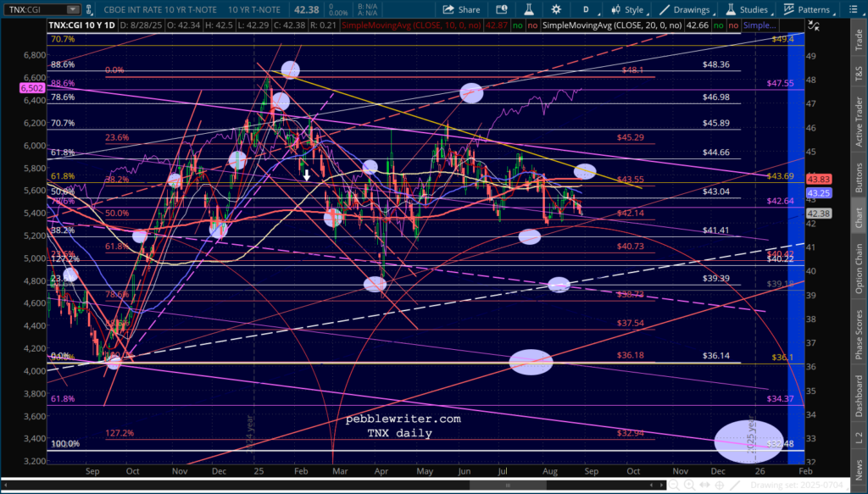
Task: Open the Patterns menu
Action: pos(806,9)
